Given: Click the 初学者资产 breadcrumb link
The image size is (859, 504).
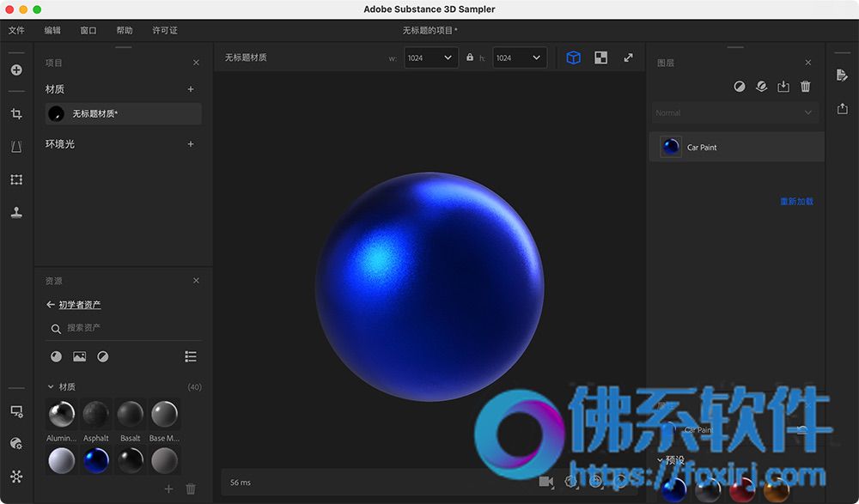Looking at the screenshot, I should tap(79, 305).
